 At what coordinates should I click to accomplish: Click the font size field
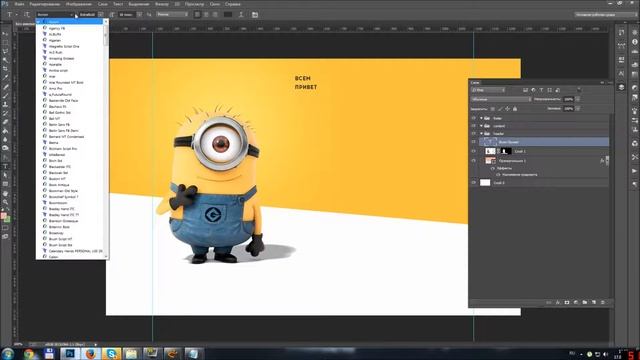click(x=127, y=15)
